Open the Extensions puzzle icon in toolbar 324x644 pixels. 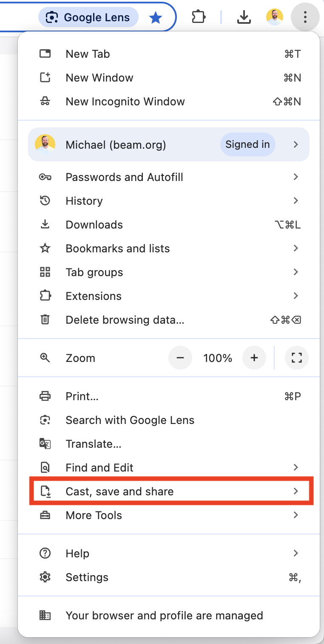[x=199, y=17]
